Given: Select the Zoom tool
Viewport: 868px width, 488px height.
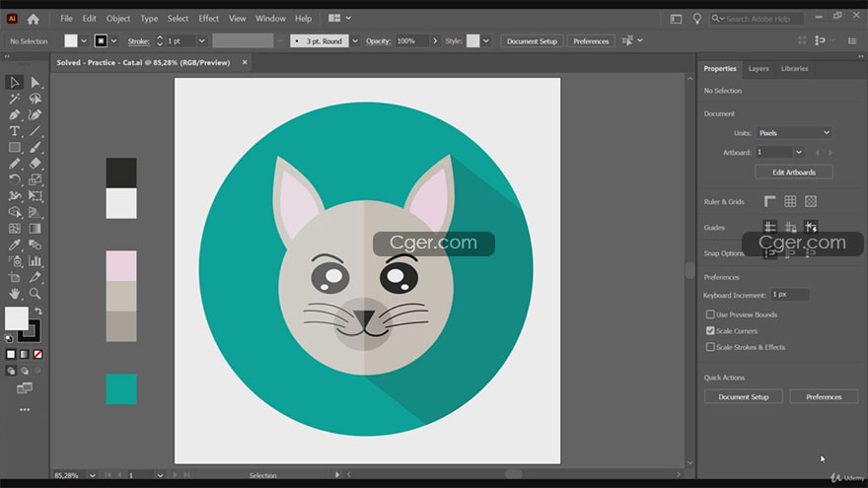Looking at the screenshot, I should point(36,293).
